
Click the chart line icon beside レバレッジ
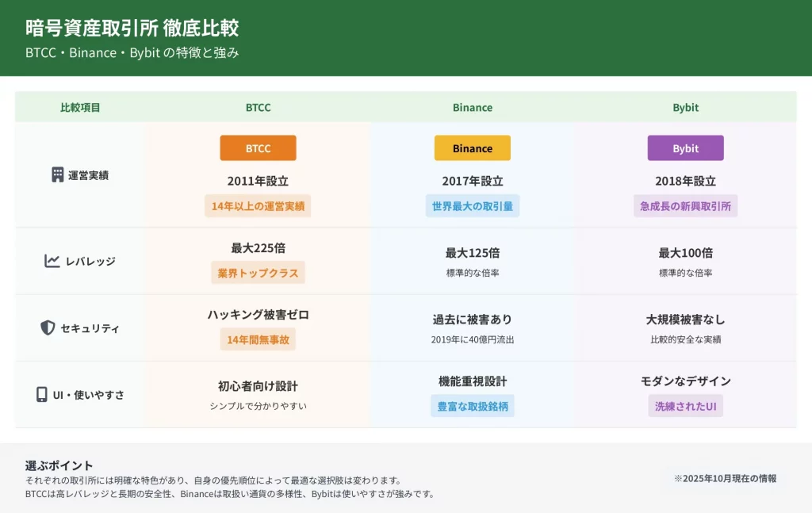point(52,261)
